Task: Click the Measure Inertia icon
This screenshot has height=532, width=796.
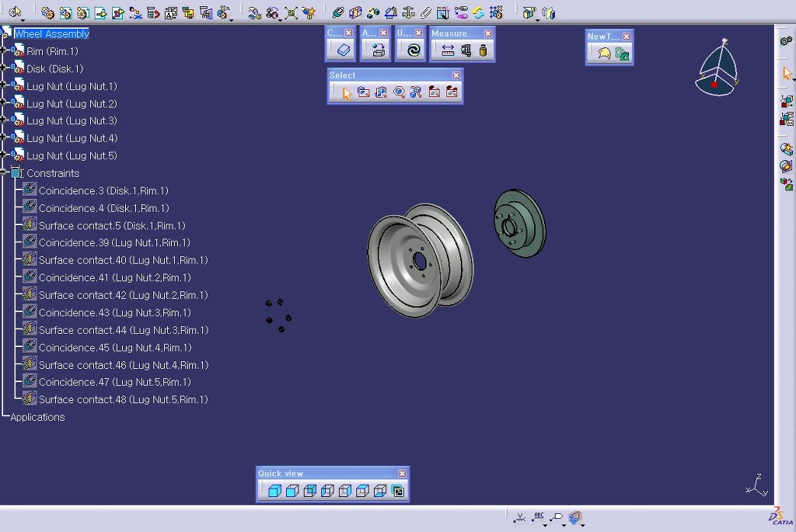Action: coord(483,50)
